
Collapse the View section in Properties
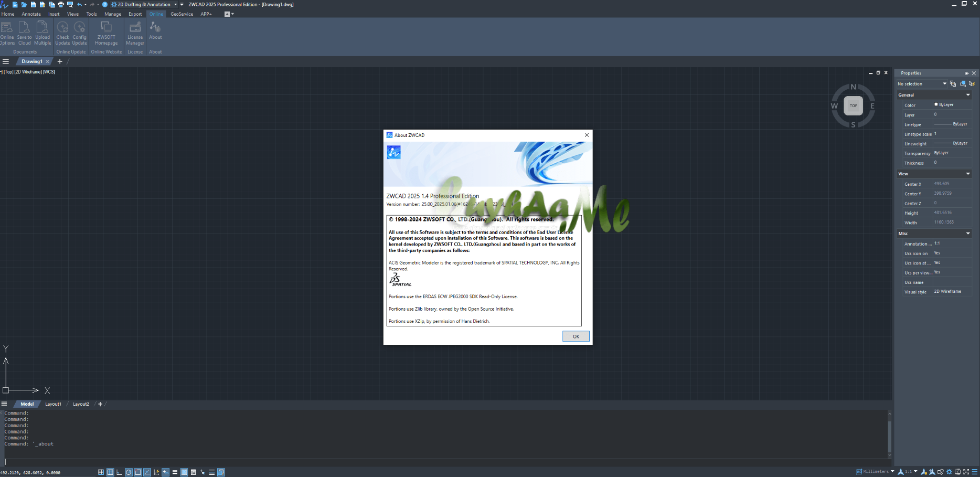point(968,174)
